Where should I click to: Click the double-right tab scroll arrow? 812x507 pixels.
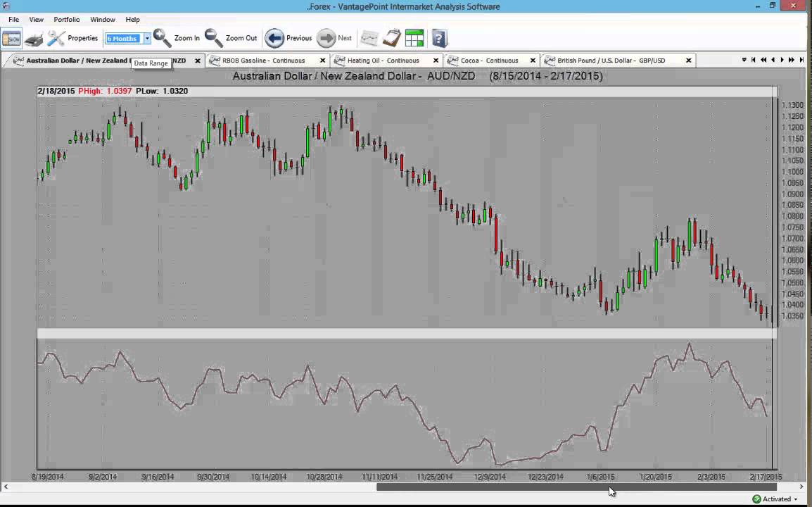[x=792, y=60]
